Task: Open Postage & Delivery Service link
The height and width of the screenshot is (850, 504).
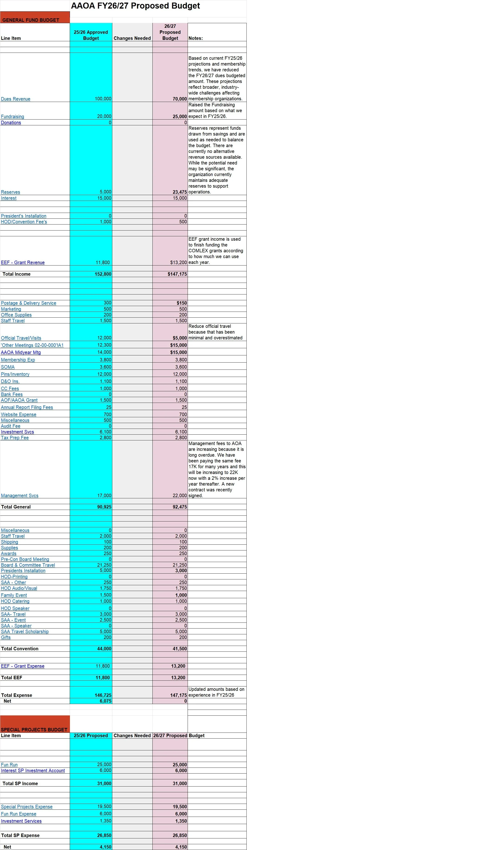Action: 28,303
